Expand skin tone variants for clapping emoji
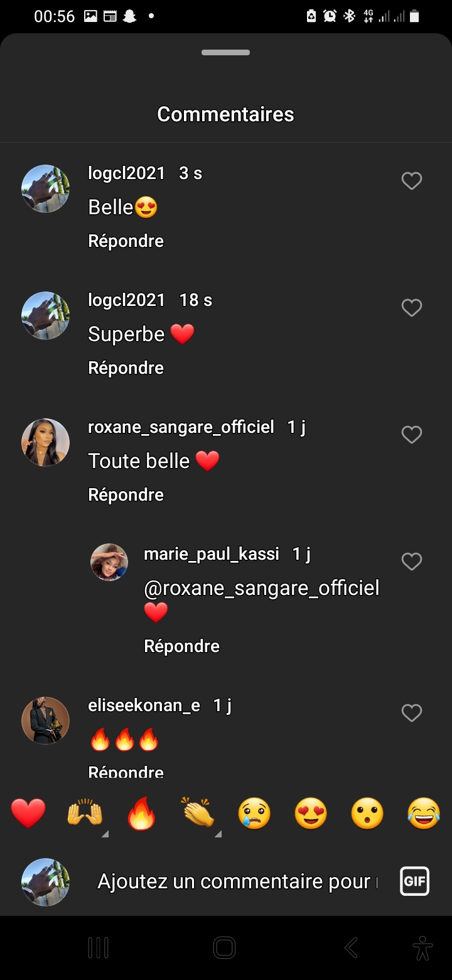Image resolution: width=452 pixels, height=980 pixels. 218,834
